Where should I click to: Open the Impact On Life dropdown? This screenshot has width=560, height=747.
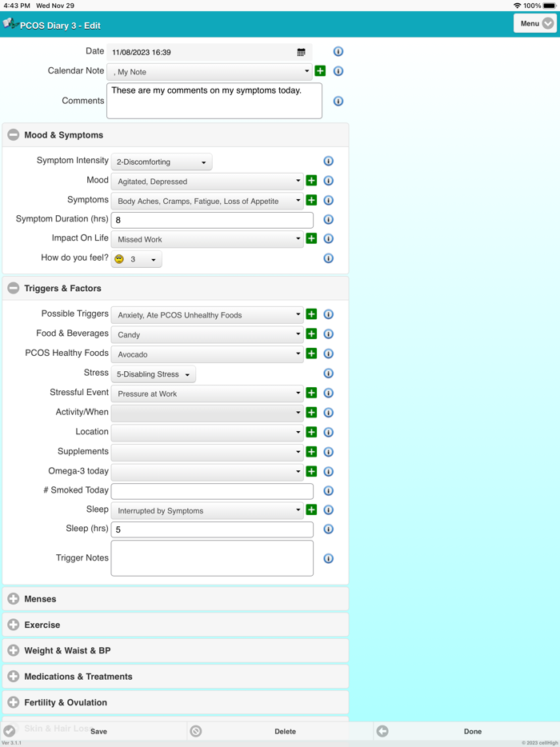click(x=207, y=239)
